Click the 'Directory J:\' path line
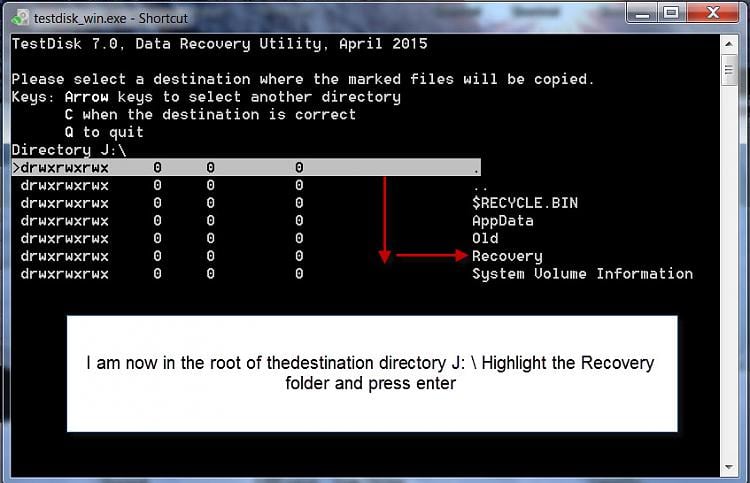The image size is (750, 483). point(69,150)
